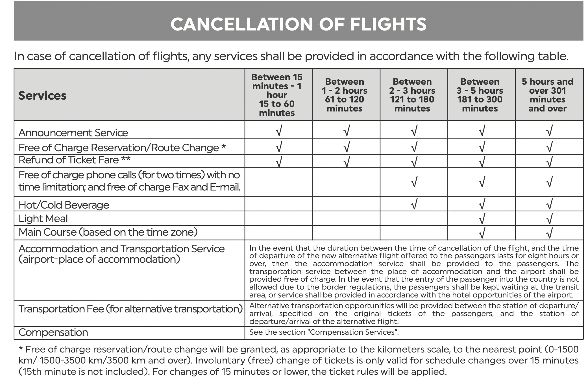Click the Compensation row label
This screenshot has width=588, height=381.
53,332
